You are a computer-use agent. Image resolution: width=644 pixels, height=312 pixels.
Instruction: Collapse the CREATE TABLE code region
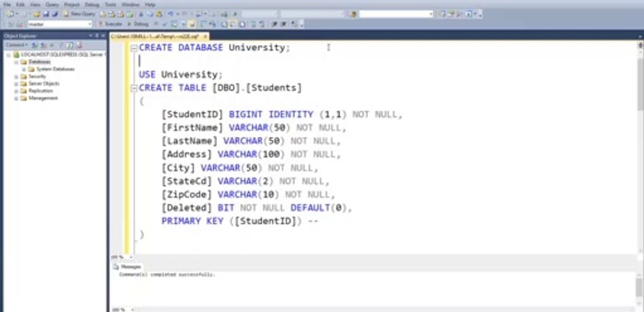[134, 88]
